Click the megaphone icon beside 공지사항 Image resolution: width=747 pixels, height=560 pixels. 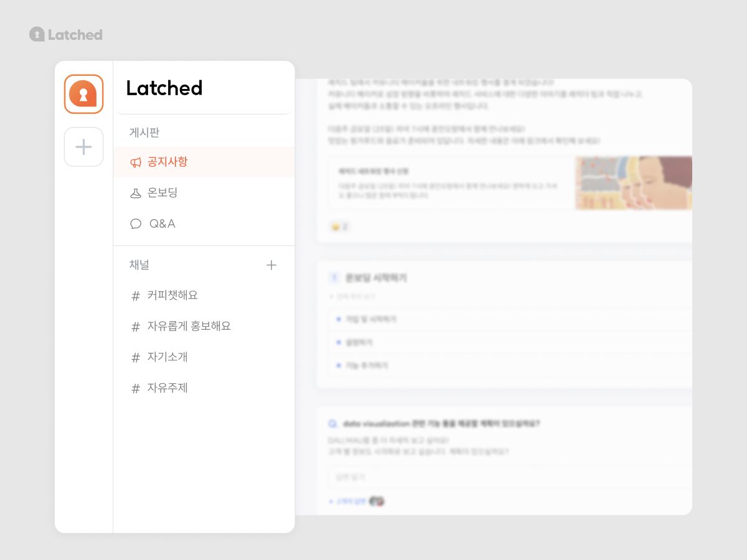click(136, 162)
